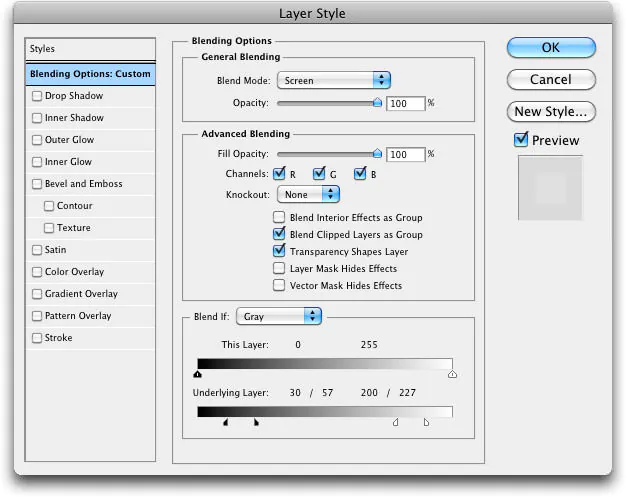Enable the Gradient Overlay checkbox
The height and width of the screenshot is (498, 626).
(37, 294)
